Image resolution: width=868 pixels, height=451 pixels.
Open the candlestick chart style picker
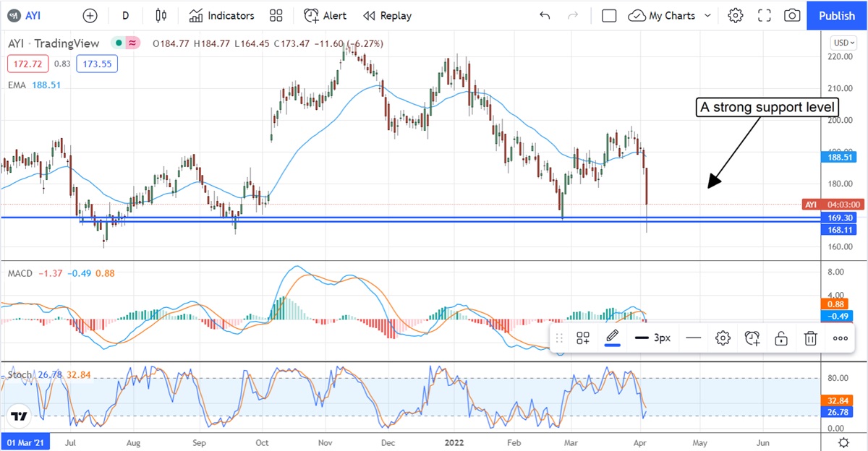(x=161, y=15)
